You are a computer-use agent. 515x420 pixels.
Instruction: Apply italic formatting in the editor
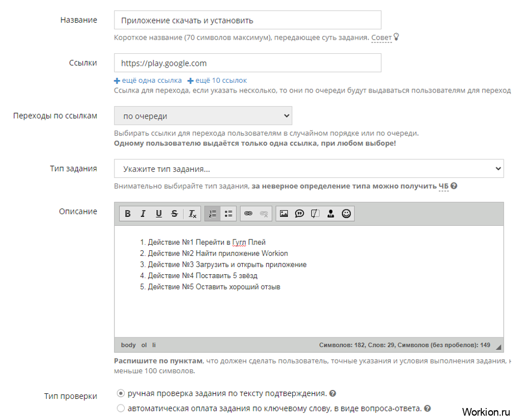pos(143,214)
